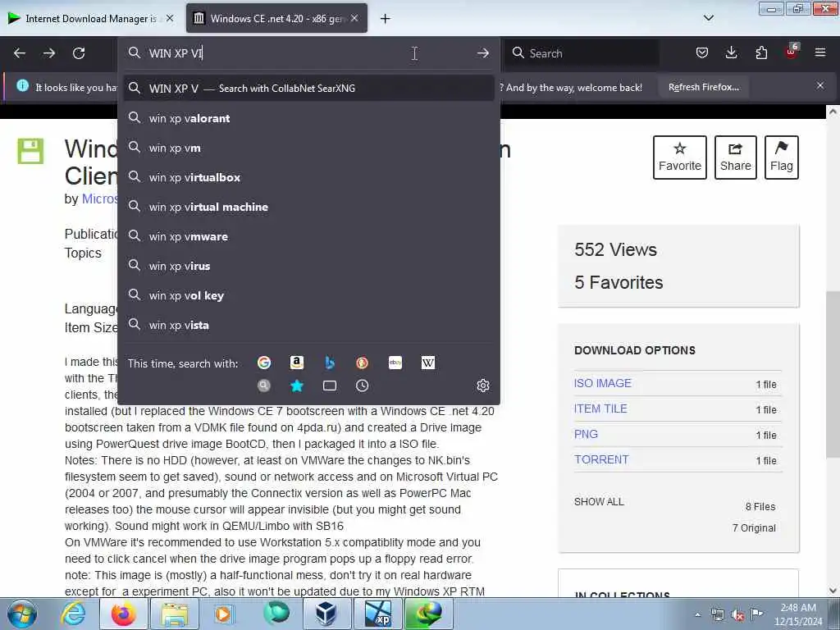Pick the 'win xp virtual machine' suggestion
The image size is (840, 630).
308,207
